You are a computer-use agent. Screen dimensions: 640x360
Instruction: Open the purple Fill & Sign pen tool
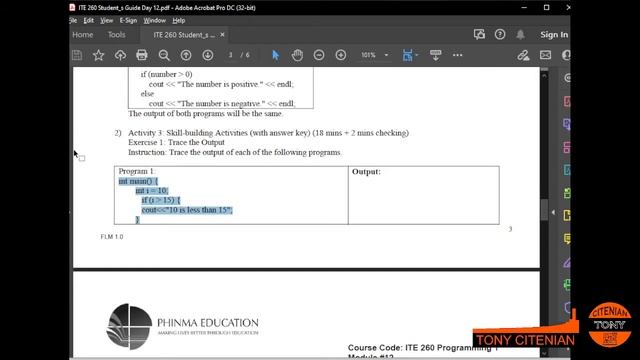567,262
